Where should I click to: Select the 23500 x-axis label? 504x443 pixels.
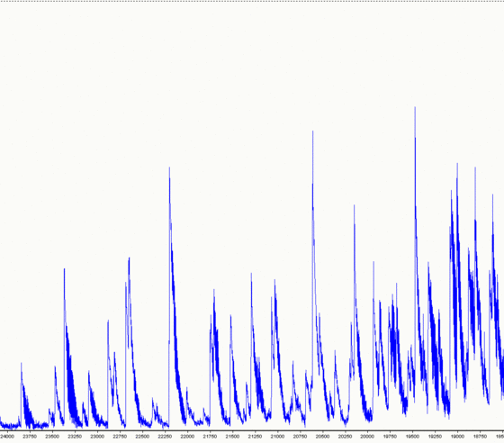tap(52, 437)
